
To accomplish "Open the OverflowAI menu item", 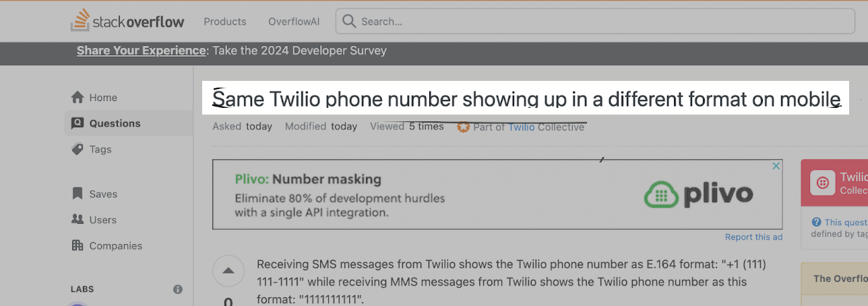I will pyautogui.click(x=294, y=22).
